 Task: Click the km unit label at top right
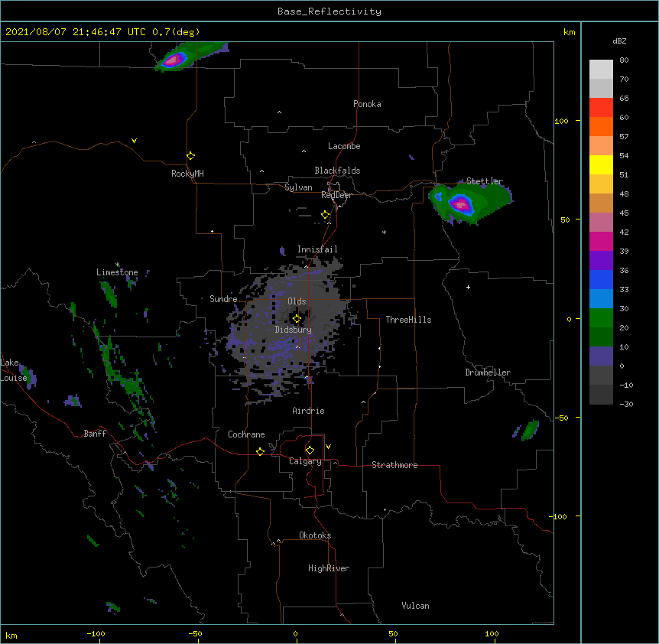[x=569, y=32]
